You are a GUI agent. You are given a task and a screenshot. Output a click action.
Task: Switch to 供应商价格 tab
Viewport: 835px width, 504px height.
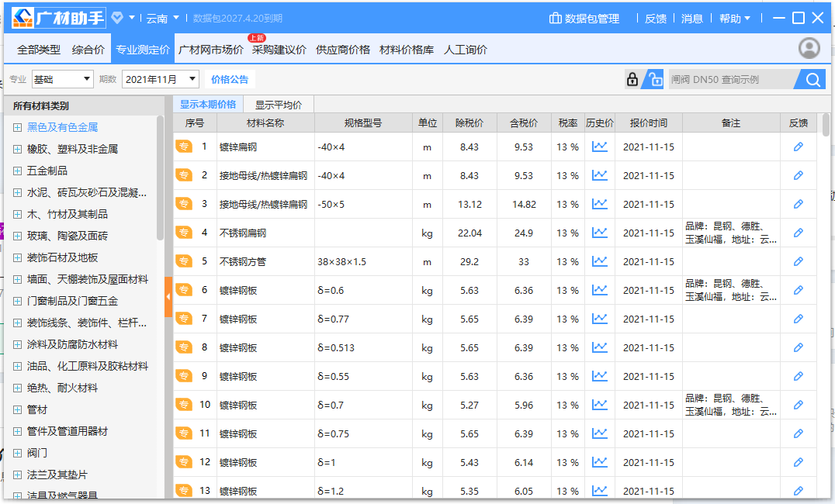[x=342, y=50]
